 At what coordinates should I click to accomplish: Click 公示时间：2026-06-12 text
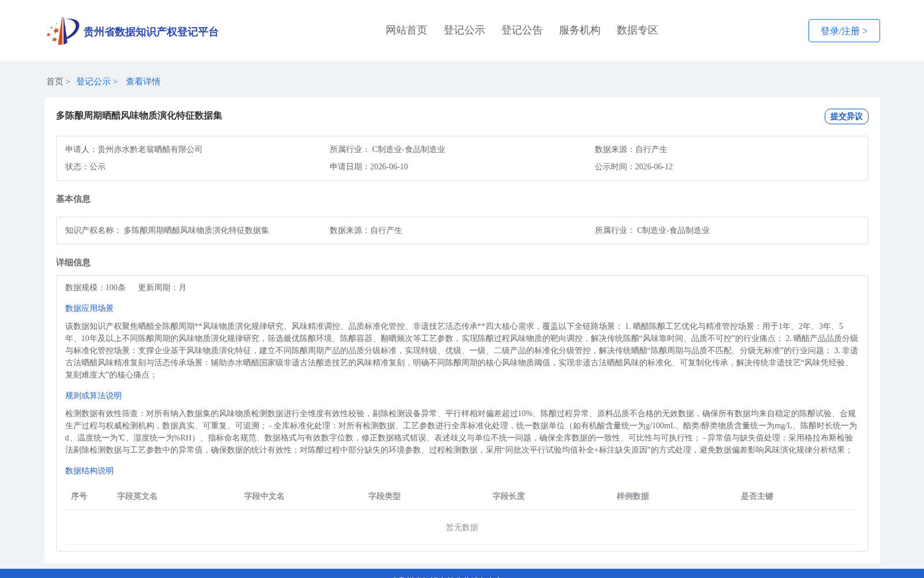634,166
